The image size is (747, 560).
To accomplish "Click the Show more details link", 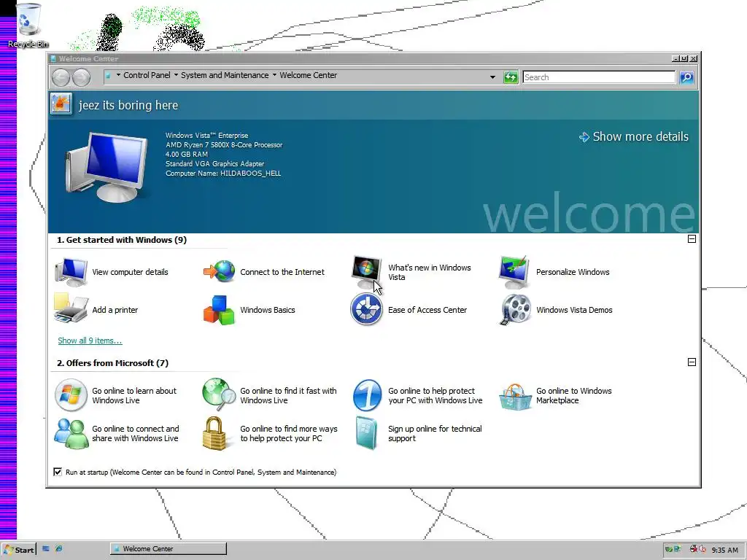I will pos(634,136).
